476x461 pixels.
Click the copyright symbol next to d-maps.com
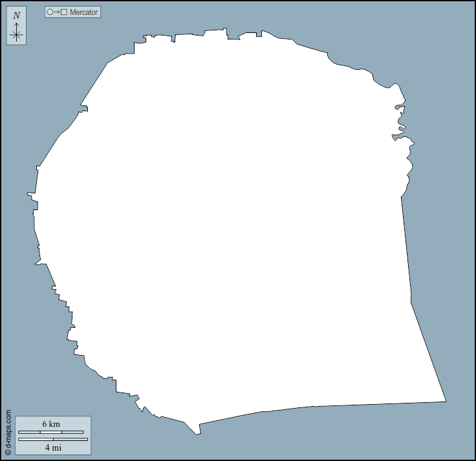click(8, 453)
